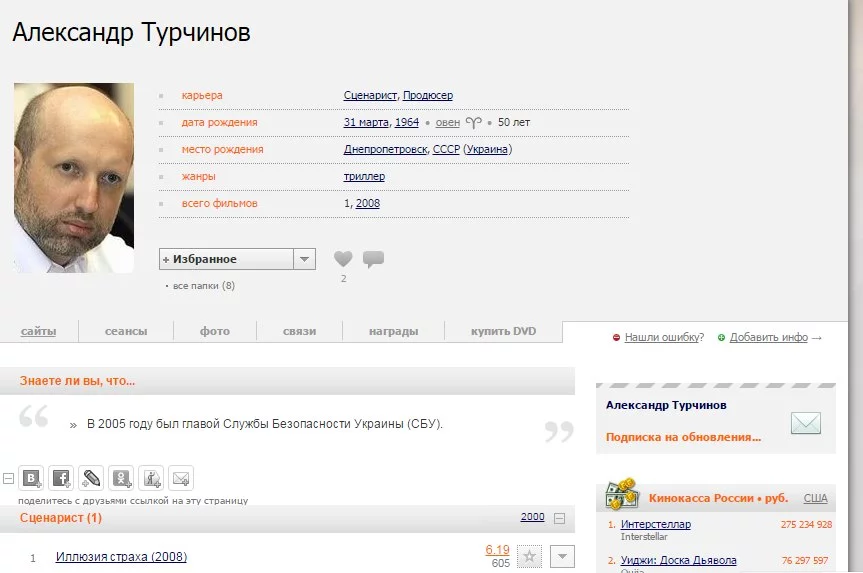Expand все папки (8) list

click(204, 286)
